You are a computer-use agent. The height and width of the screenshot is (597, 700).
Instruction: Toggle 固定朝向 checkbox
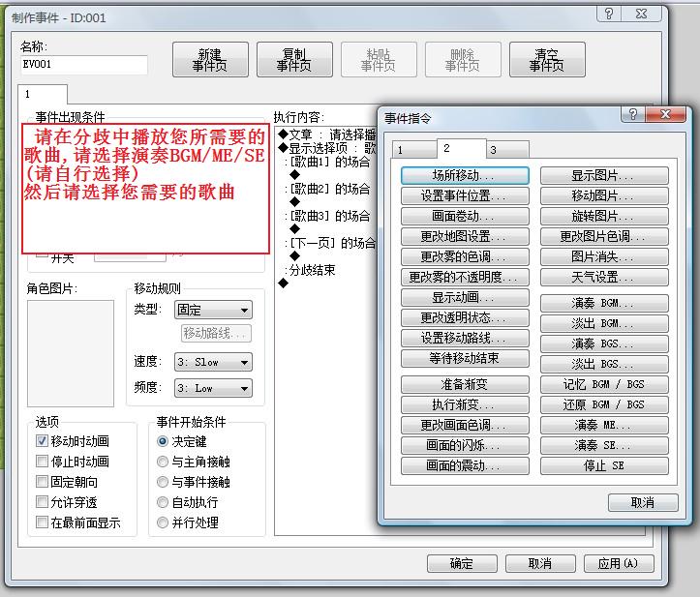pos(42,482)
